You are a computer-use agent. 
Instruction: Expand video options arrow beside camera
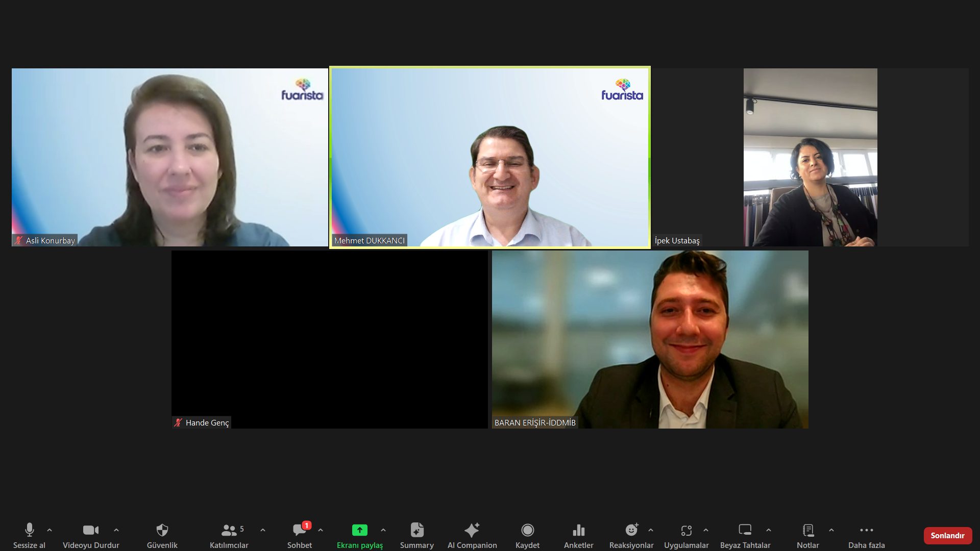tap(116, 530)
